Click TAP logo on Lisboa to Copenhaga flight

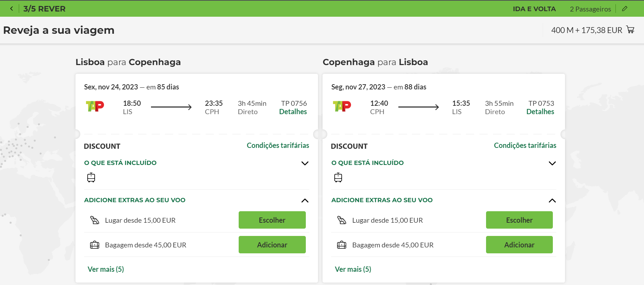95,106
